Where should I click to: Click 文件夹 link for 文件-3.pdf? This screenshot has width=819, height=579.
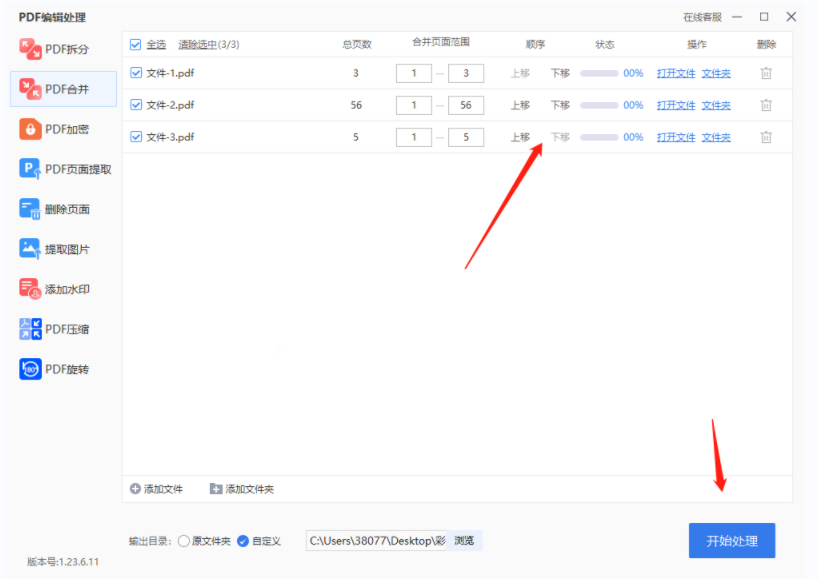pos(716,137)
